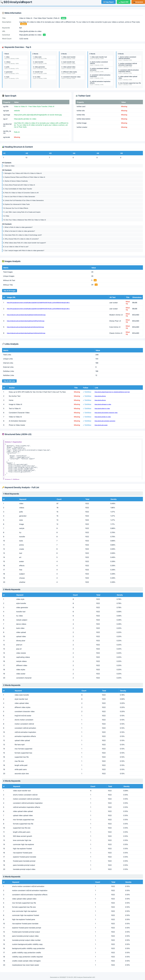This screenshot has height=980, width=145.
Task: Click the Word Count value 1,022 words
Action: (x=24, y=39)
